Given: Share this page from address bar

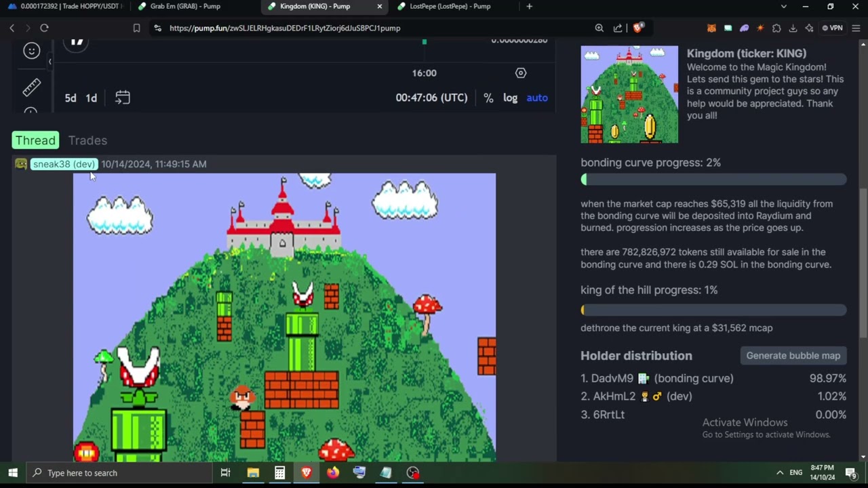Looking at the screenshot, I should [618, 28].
